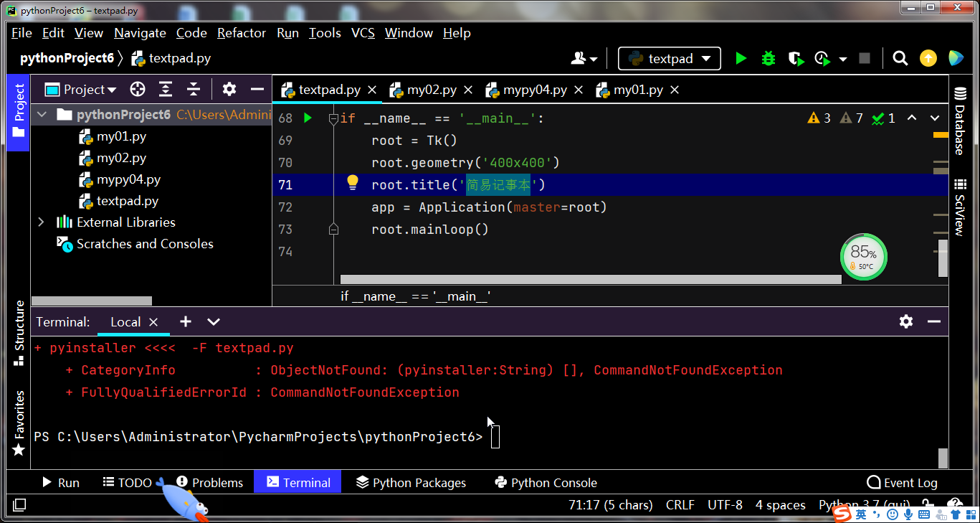Open the Python Console tool window
The width and height of the screenshot is (980, 523).
546,483
